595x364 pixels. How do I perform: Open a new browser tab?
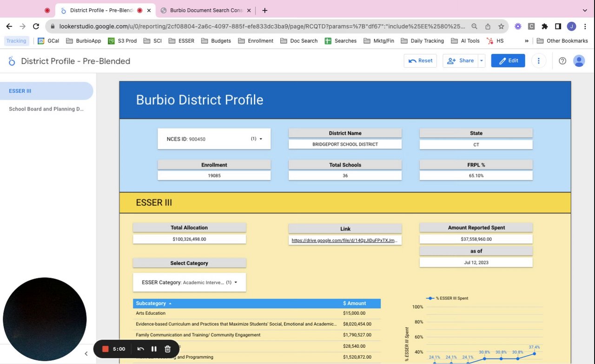[x=264, y=10]
